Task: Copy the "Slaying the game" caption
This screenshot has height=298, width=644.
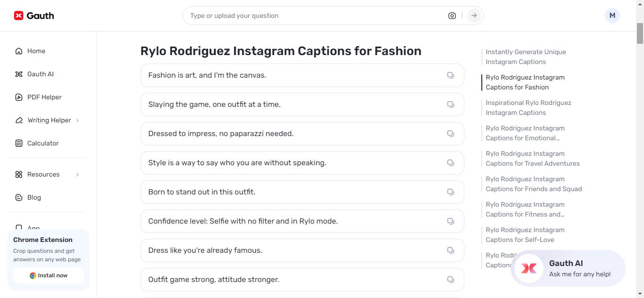Action: 451,105
